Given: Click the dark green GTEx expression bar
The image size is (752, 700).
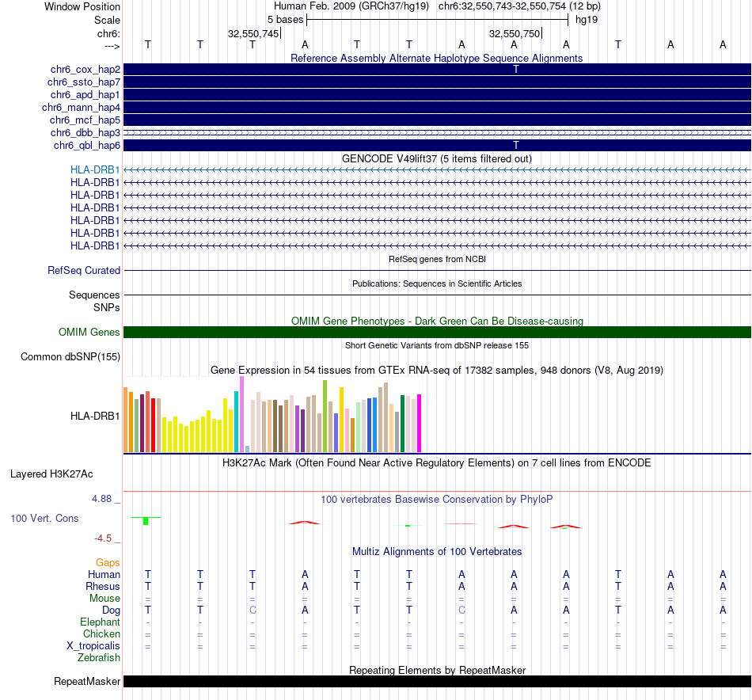Looking at the screenshot, I should tap(402, 424).
